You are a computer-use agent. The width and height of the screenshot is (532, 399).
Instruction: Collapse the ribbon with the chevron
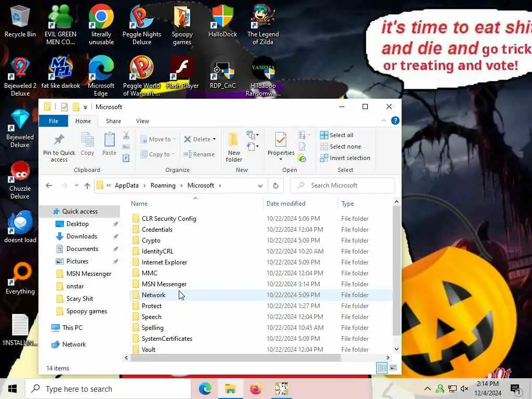point(384,121)
